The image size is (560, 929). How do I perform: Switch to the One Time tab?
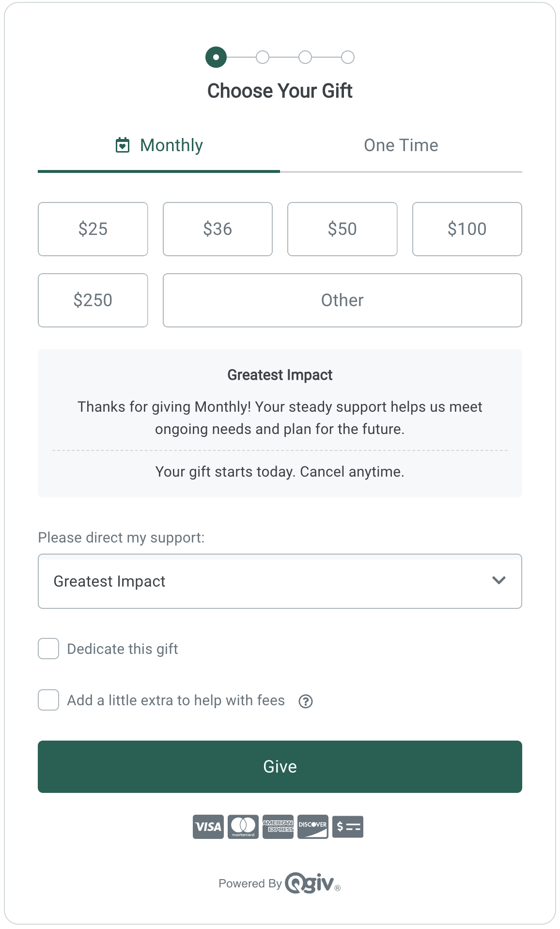coord(401,145)
